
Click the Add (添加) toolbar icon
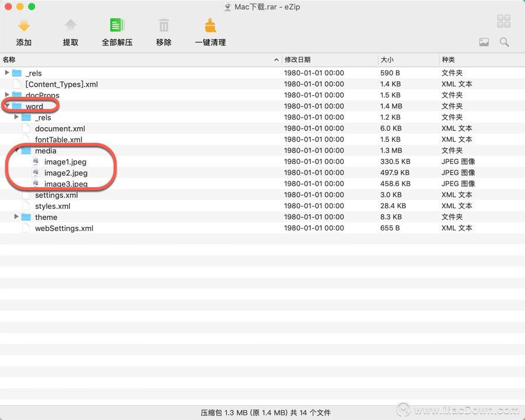(24, 26)
